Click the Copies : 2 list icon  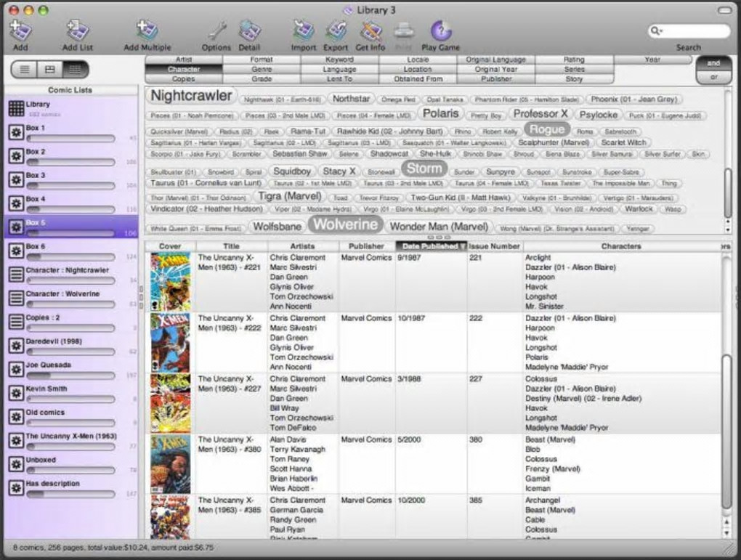[x=16, y=322]
